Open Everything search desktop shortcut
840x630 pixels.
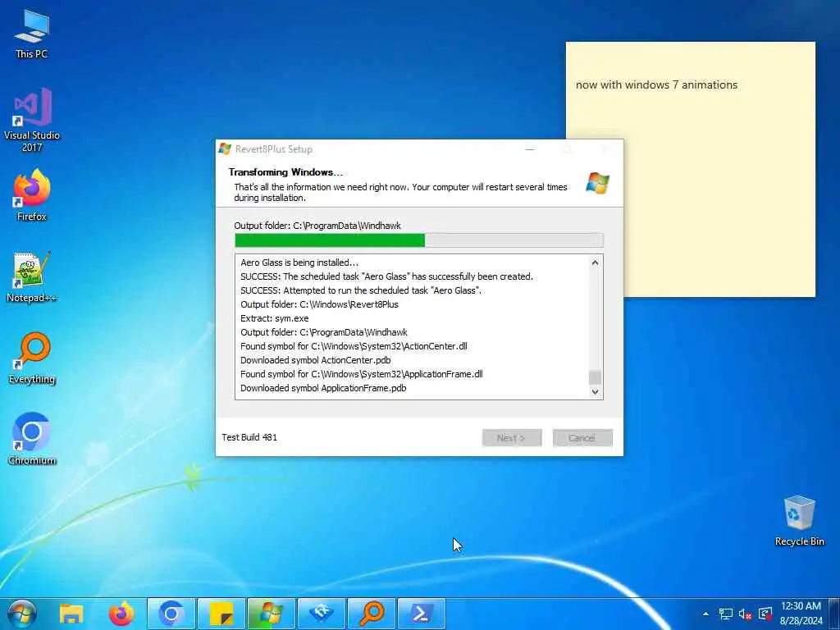[x=32, y=358]
